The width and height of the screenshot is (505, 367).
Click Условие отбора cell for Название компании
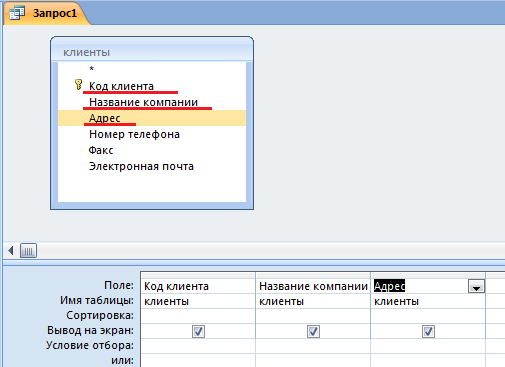point(313,346)
